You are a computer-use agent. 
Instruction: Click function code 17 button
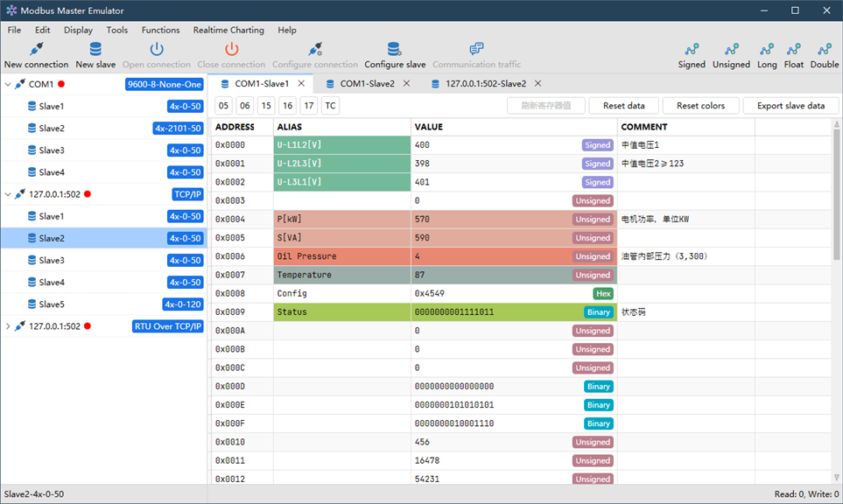(309, 106)
